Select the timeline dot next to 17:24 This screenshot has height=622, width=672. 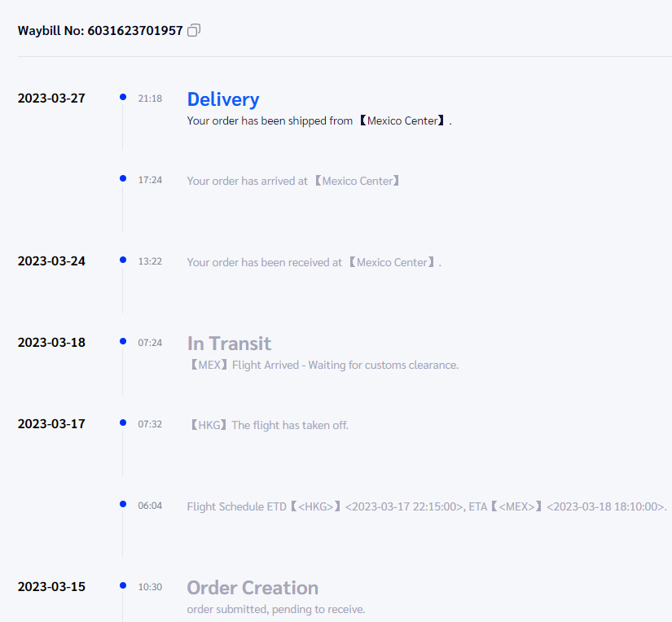click(x=123, y=178)
